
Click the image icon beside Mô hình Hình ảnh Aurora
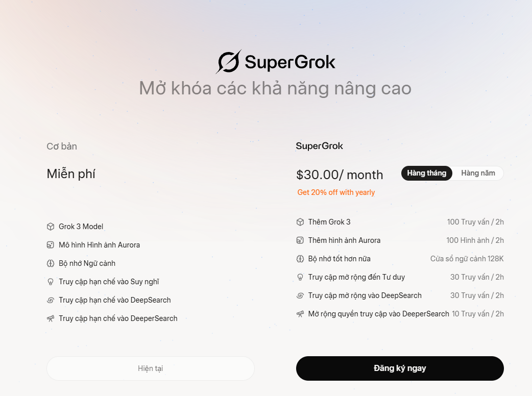tap(51, 245)
